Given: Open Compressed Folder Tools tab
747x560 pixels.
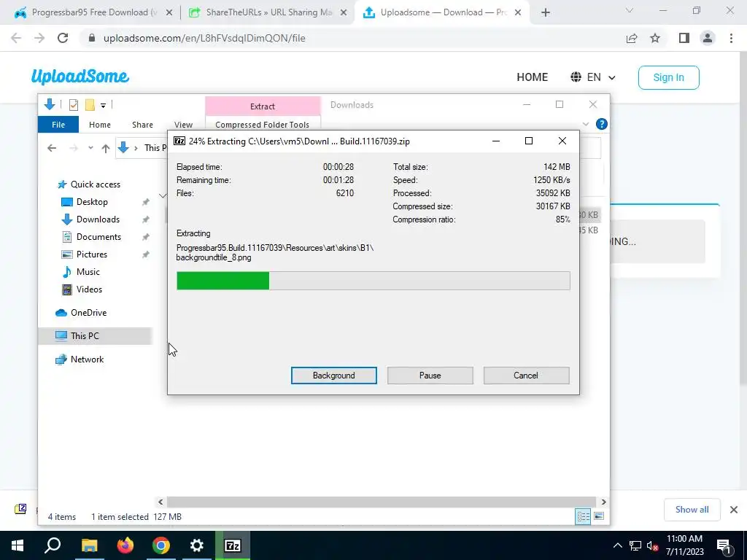Looking at the screenshot, I should pyautogui.click(x=262, y=124).
